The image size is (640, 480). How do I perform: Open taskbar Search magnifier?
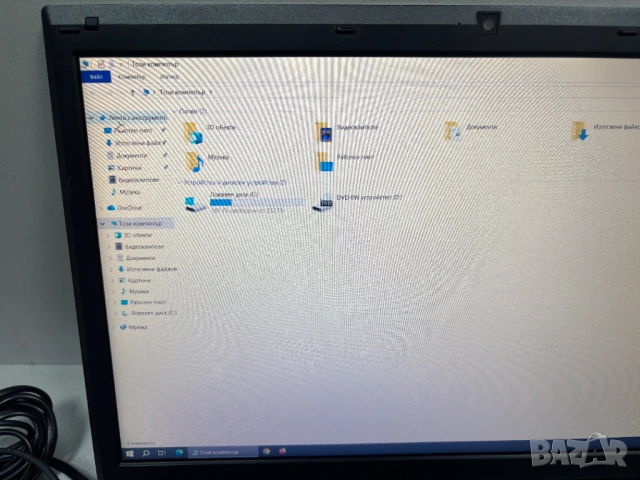146,453
